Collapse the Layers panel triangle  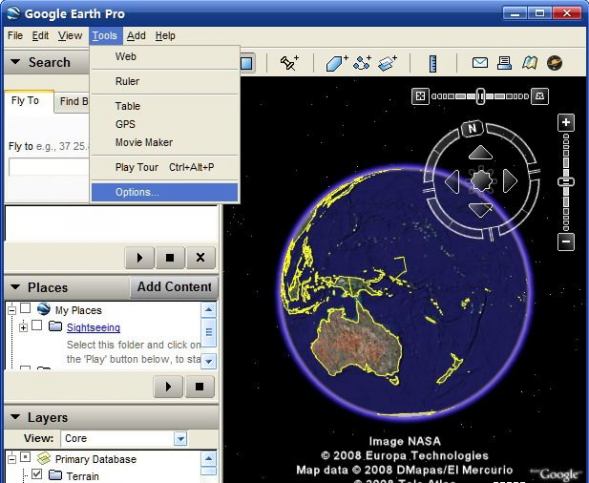(x=15, y=417)
